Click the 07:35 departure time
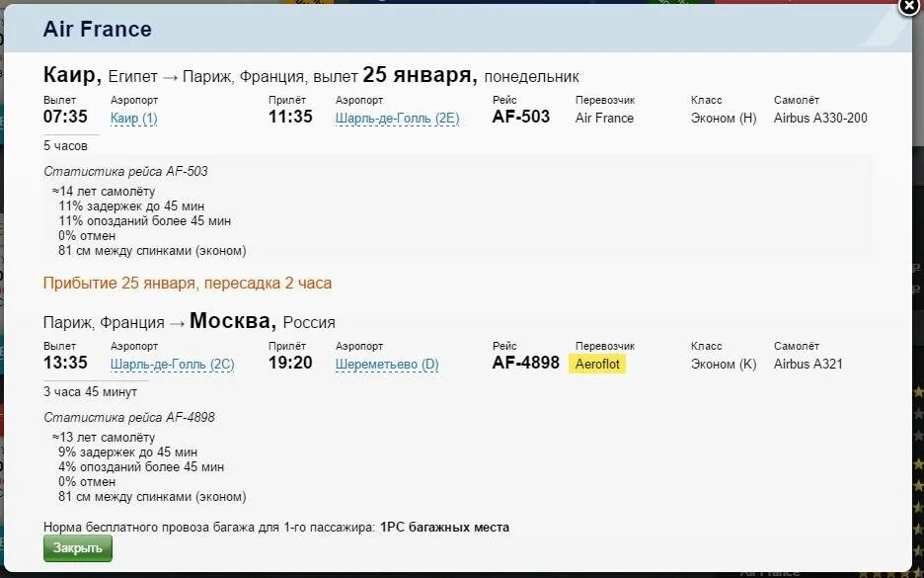Viewport: 924px width, 578px height. (x=65, y=117)
